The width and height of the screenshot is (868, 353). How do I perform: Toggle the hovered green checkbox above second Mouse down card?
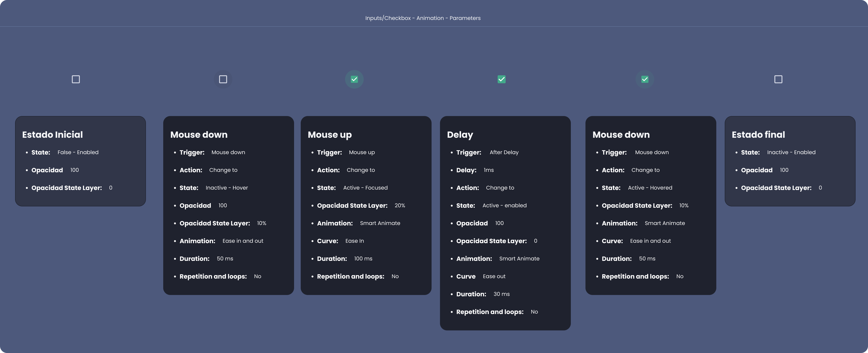coord(645,80)
